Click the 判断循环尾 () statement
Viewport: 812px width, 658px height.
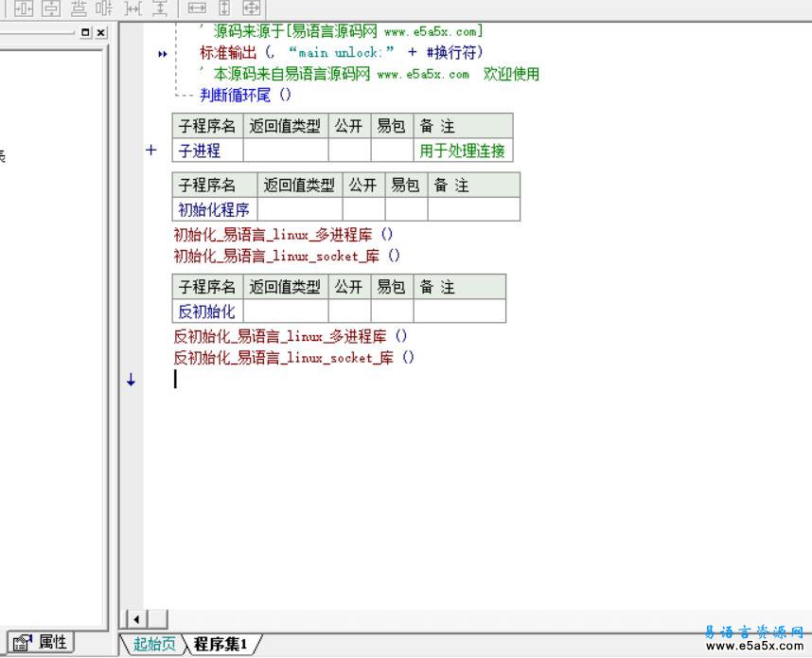click(x=246, y=95)
